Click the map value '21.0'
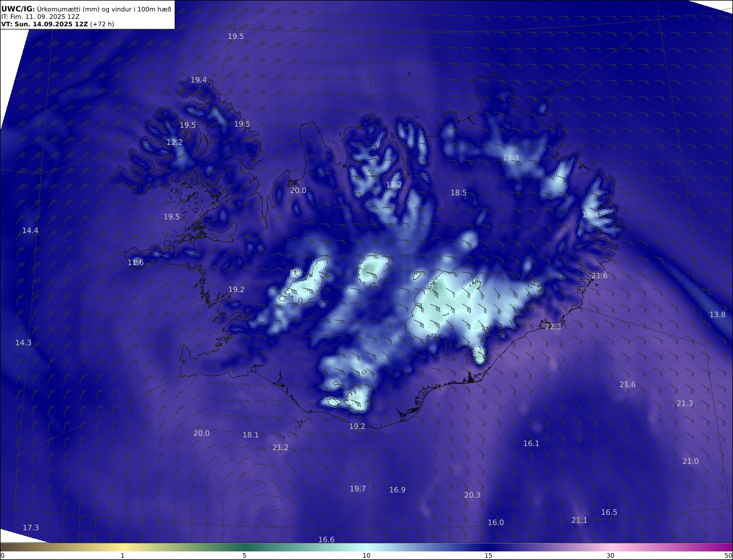The height and width of the screenshot is (560, 733). click(691, 462)
